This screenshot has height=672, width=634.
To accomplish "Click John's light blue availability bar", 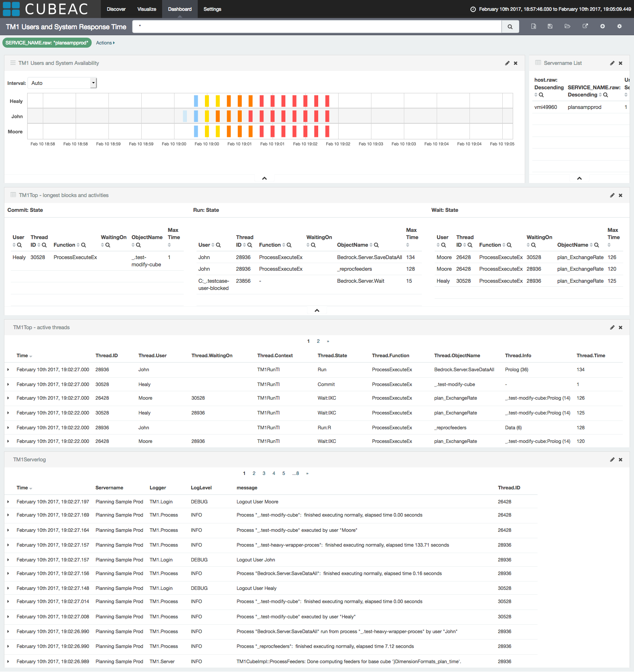I will point(185,116).
